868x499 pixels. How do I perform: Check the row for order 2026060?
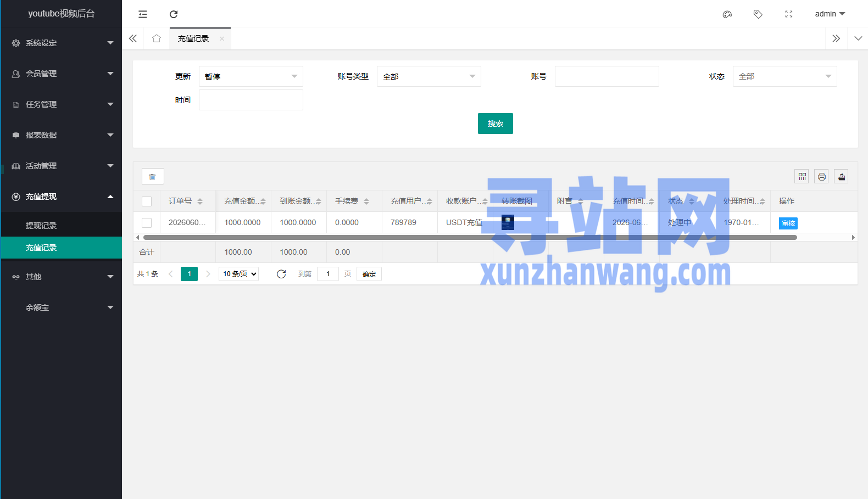point(147,223)
